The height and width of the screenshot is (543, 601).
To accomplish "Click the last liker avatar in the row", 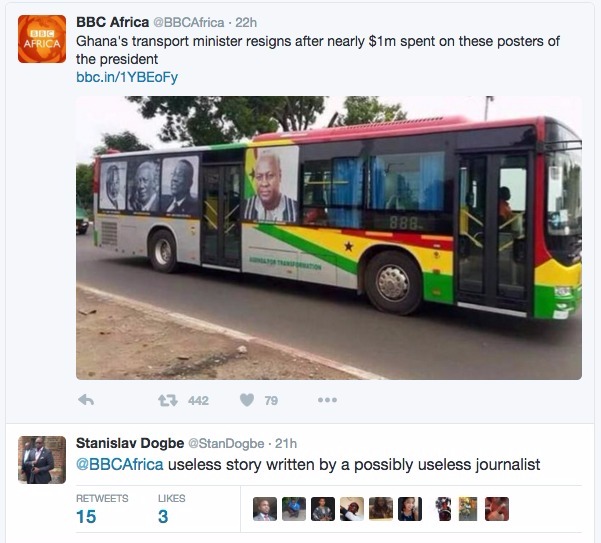I will pyautogui.click(x=497, y=509).
